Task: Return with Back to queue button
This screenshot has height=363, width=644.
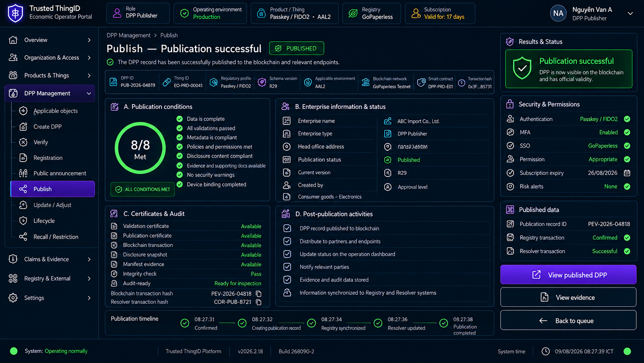Action: 568,321
